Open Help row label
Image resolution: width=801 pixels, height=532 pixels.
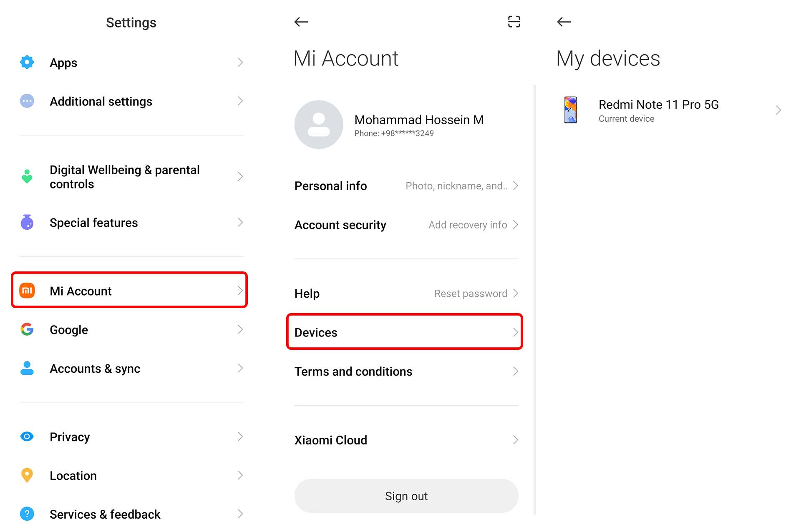307,294
